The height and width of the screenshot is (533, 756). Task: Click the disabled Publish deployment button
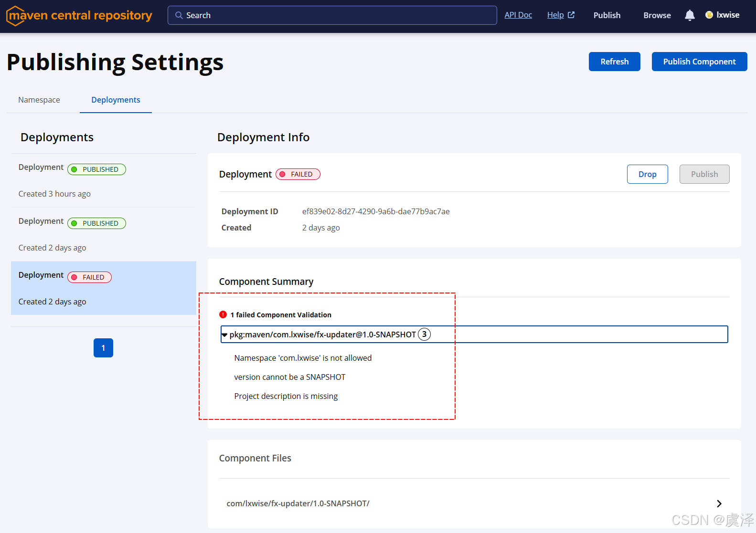[704, 174]
